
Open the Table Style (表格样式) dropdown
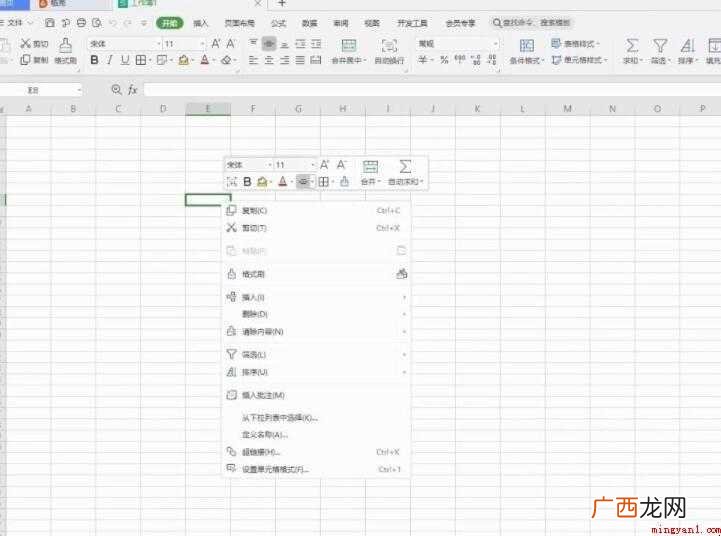click(x=576, y=44)
